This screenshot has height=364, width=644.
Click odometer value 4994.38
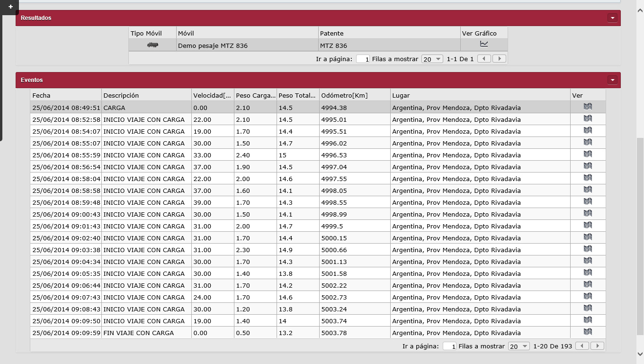click(x=334, y=108)
